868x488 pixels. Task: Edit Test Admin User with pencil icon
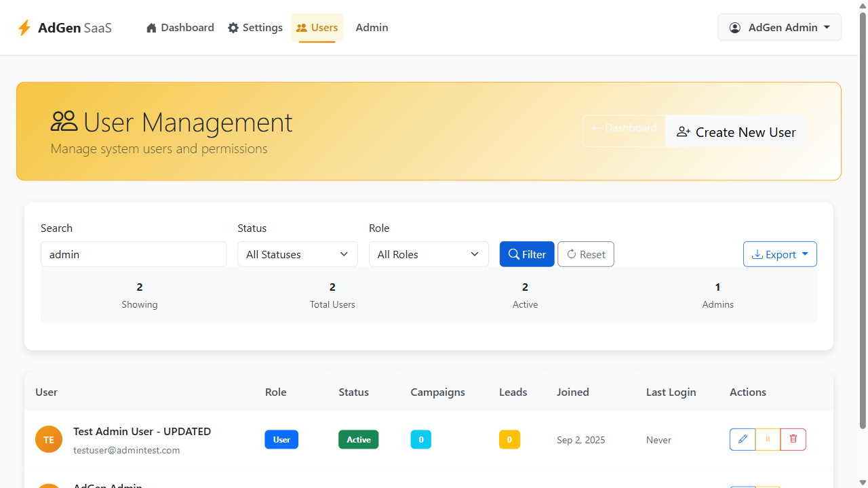[743, 440]
